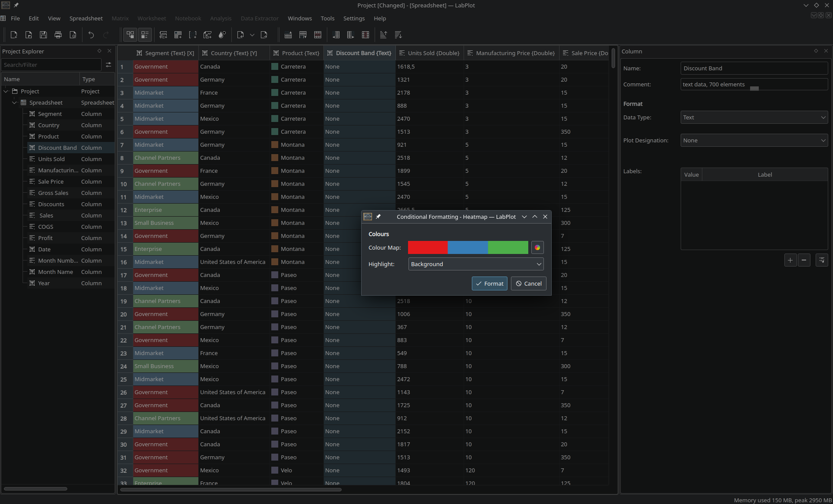This screenshot has height=504, width=833.
Task: Open the Tools menu
Action: click(x=327, y=18)
